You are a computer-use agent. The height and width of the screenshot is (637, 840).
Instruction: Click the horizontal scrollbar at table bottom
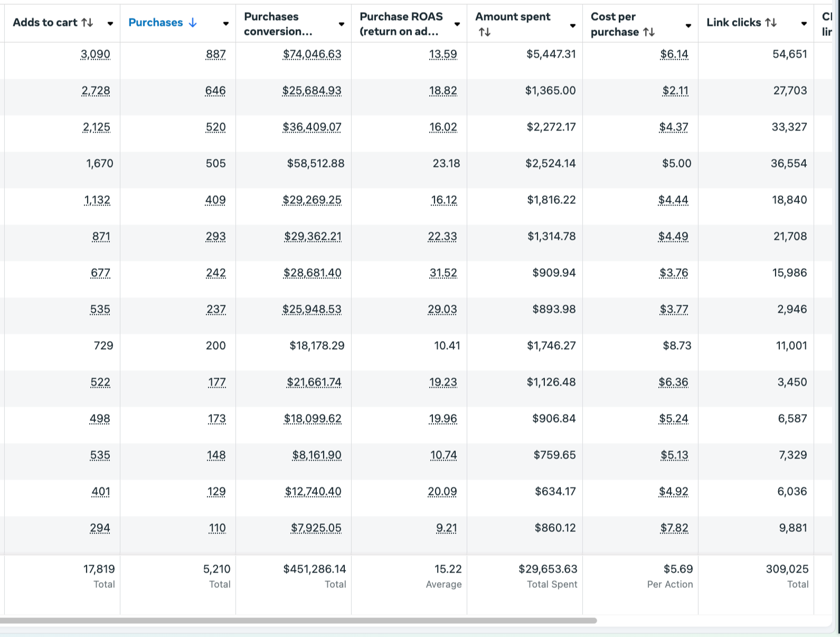[298, 621]
